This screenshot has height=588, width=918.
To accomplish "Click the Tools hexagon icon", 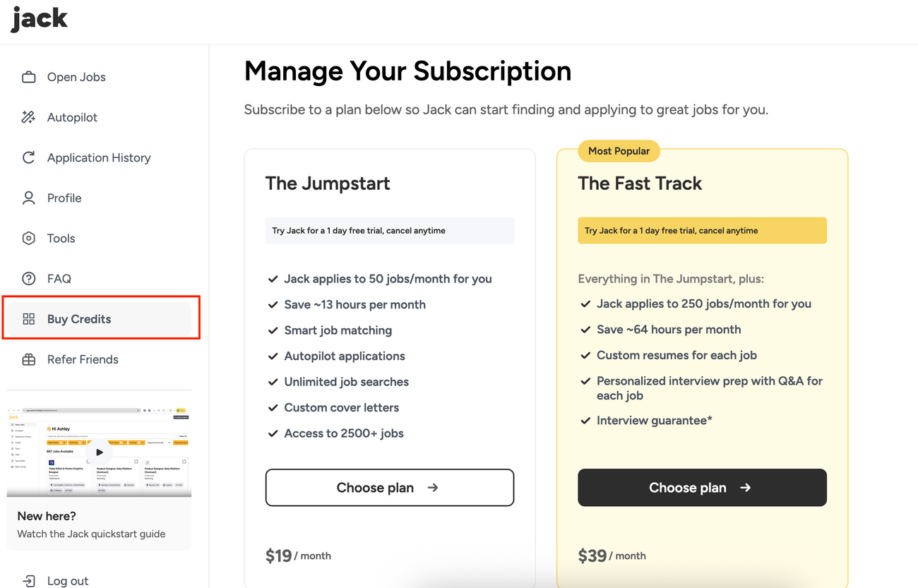I will point(29,239).
